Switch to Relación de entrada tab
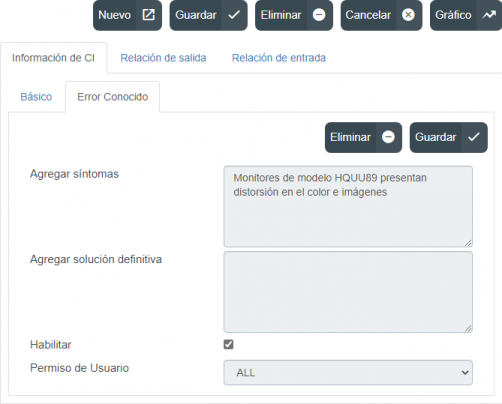The image size is (502, 404). 279,58
